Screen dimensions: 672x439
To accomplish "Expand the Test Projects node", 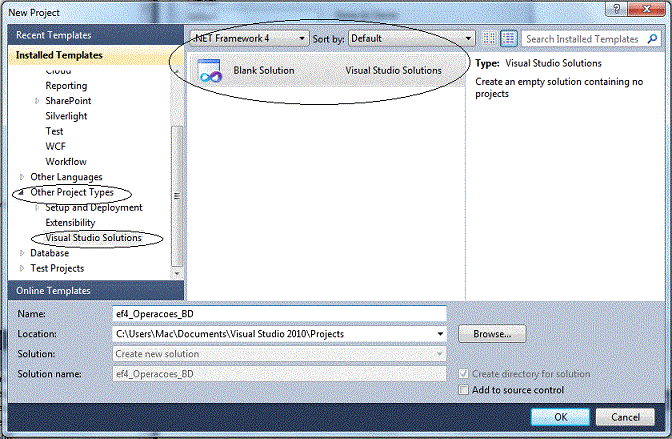I will 22,268.
